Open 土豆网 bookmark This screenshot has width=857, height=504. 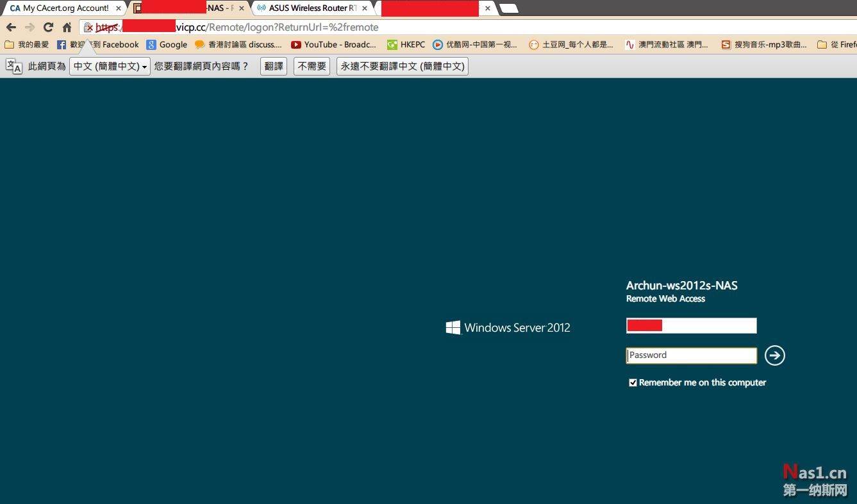(571, 45)
